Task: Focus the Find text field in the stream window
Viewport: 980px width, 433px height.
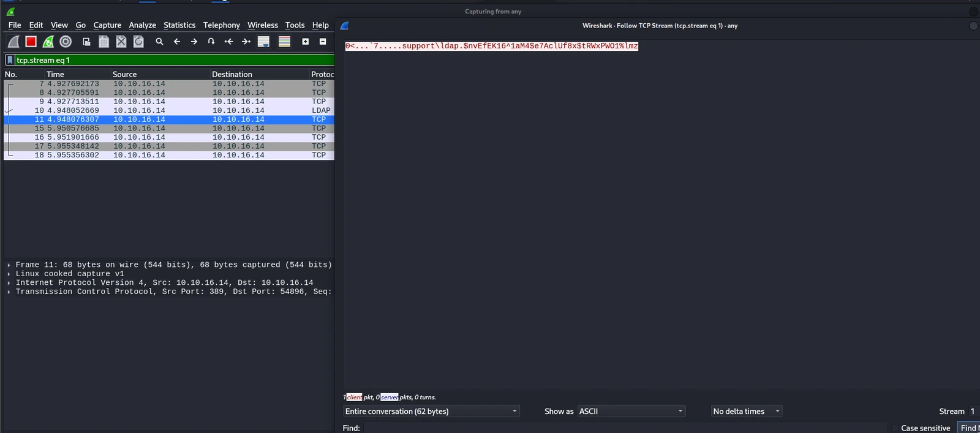Action: click(x=625, y=428)
